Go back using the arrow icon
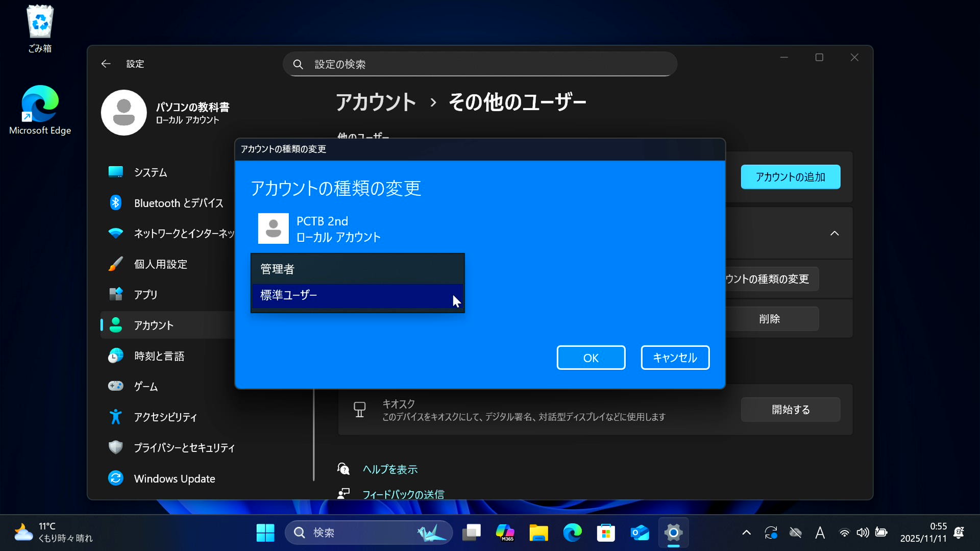This screenshot has height=551, width=980. click(x=106, y=64)
